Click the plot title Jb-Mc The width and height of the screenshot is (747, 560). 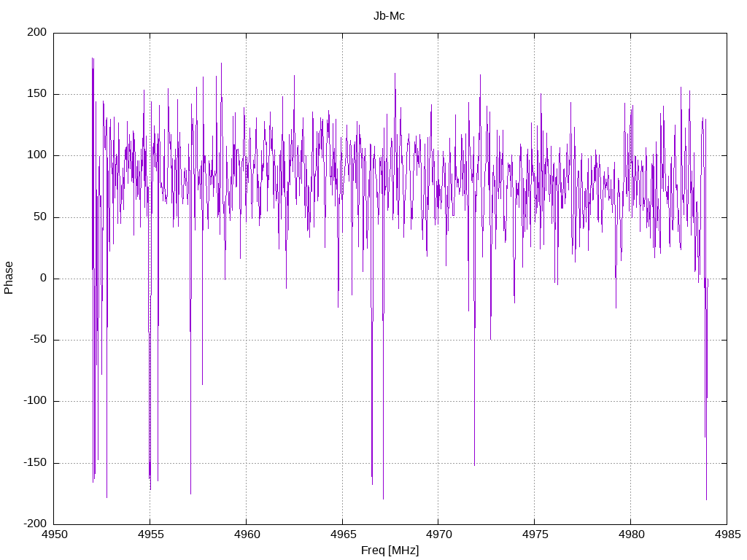pyautogui.click(x=389, y=16)
